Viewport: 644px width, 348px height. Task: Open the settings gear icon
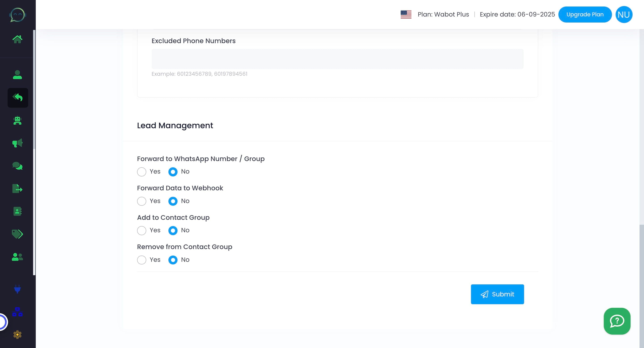click(x=17, y=335)
